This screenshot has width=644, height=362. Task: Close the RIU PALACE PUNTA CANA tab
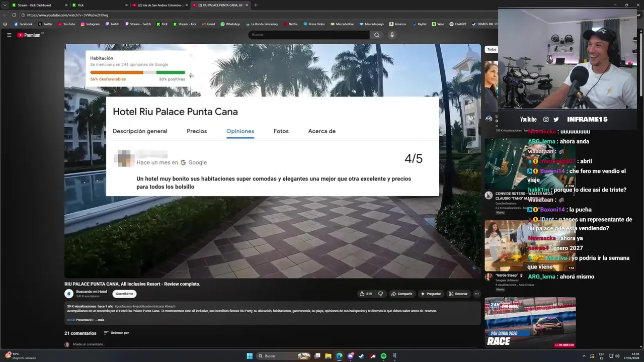[x=247, y=5]
